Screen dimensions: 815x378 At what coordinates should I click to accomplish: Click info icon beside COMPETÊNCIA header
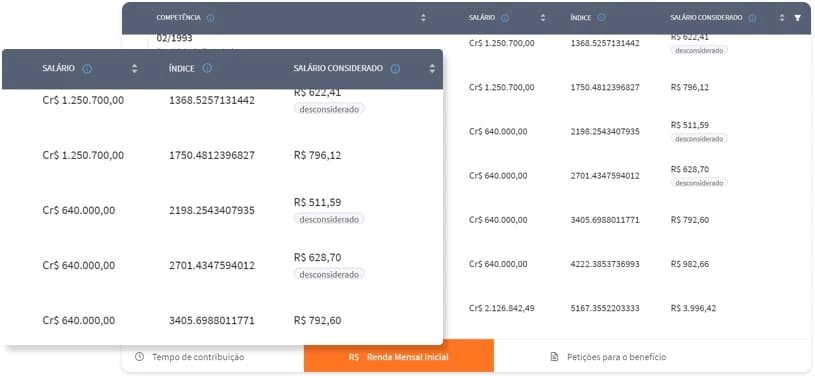211,18
